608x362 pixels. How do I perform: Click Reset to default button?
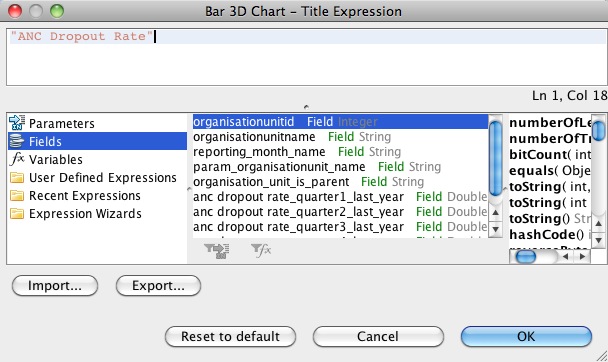tap(230, 336)
